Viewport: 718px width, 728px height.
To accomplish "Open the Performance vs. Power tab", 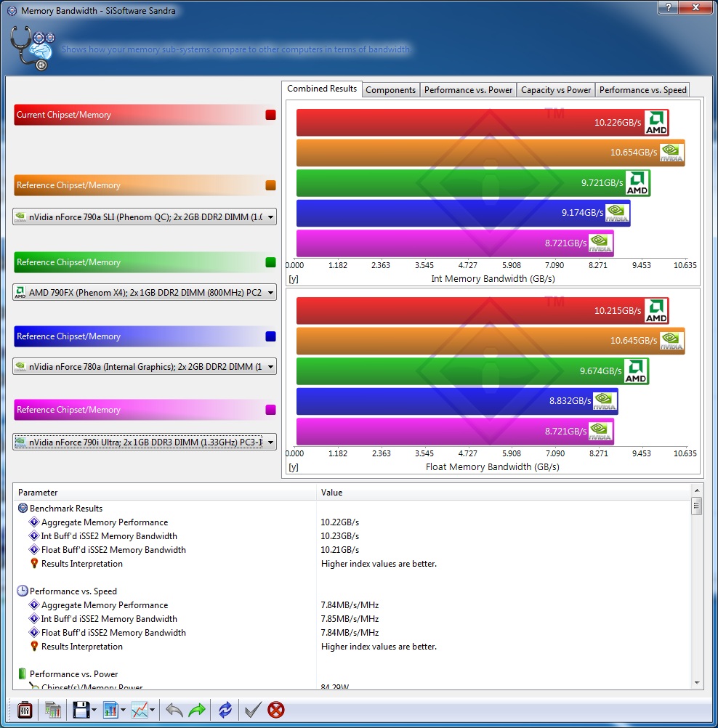I will point(468,90).
